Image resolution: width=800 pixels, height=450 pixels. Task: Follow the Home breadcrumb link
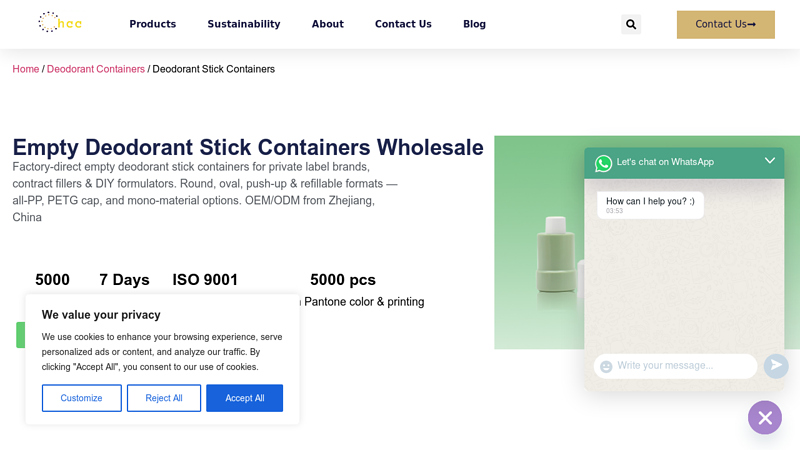coord(26,69)
